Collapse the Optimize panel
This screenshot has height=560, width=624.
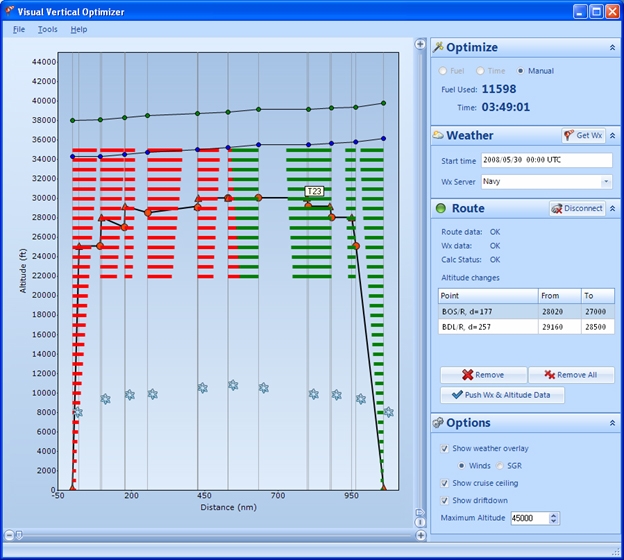coord(612,48)
